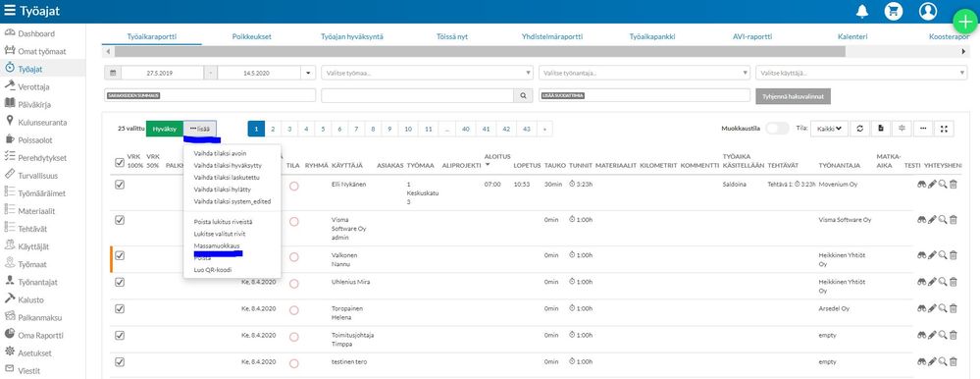Click the green Hyväksy button

165,129
